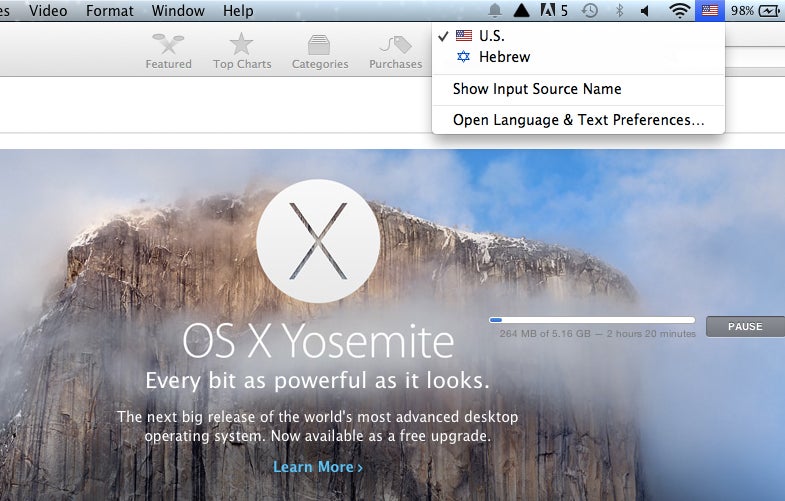The image size is (785, 501).
Task: Open the volume speaker icon
Action: 645,11
